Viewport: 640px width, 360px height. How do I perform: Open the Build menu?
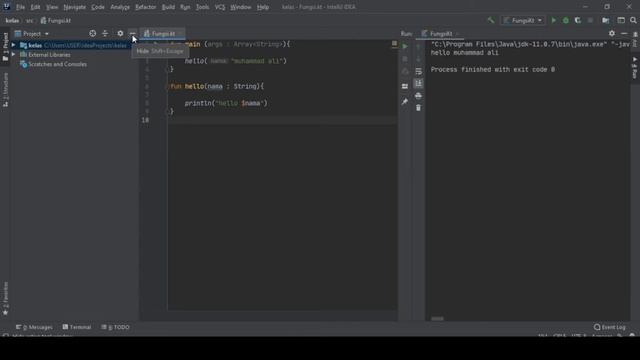point(168,7)
